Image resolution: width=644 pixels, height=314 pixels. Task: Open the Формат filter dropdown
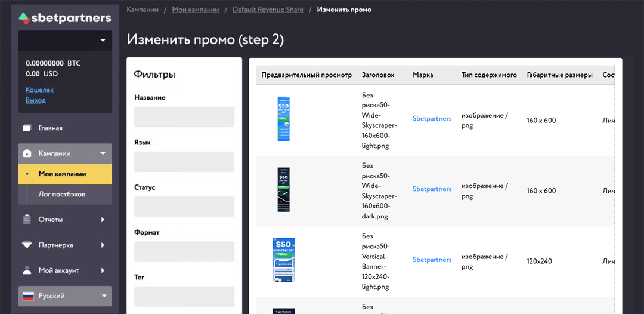click(184, 251)
